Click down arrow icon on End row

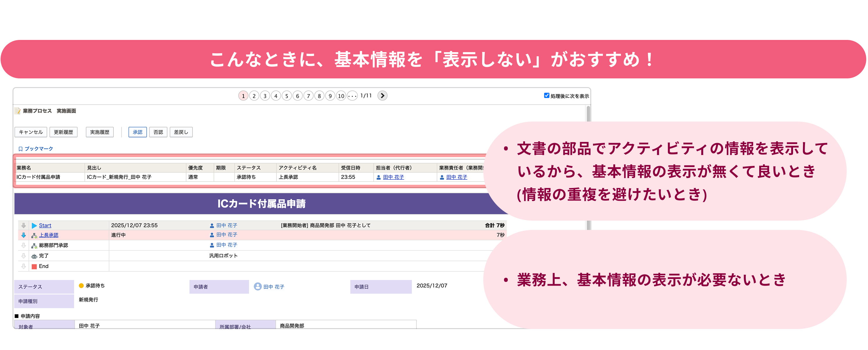coord(24,266)
